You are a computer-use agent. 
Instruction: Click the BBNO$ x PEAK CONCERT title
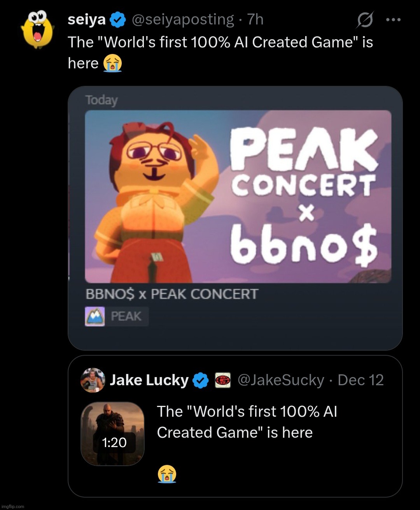click(x=171, y=294)
